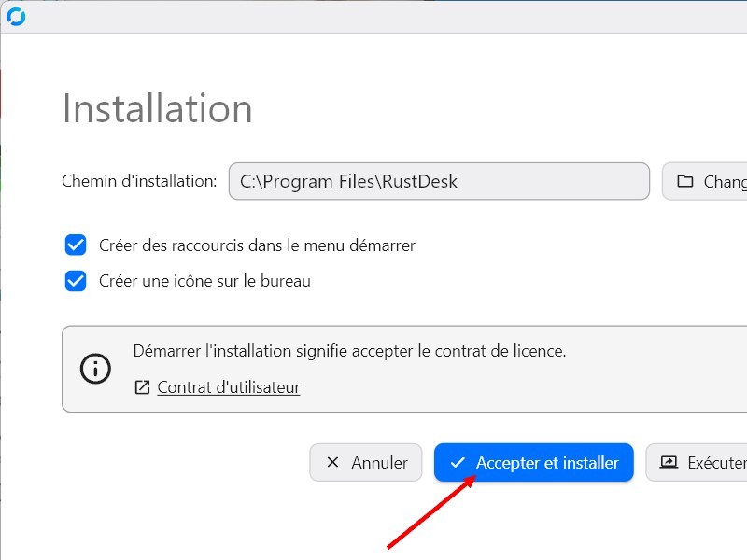Open the Contrat d'utilisateur link
Screen dimensions: 747x560
[229, 387]
